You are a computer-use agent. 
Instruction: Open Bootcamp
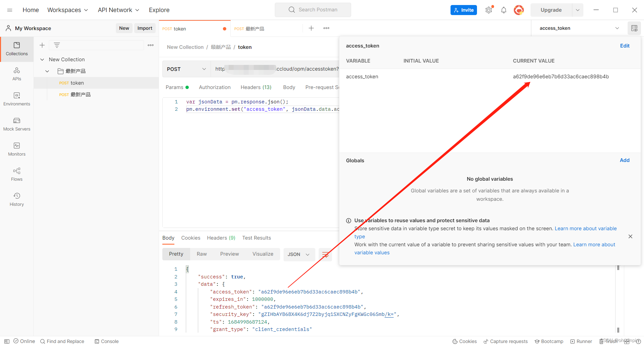549,341
